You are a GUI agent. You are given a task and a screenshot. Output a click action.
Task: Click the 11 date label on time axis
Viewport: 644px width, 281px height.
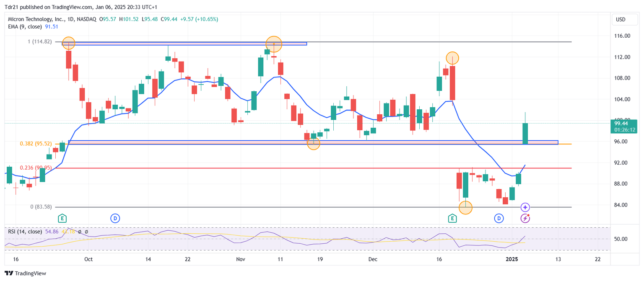(x=280, y=259)
